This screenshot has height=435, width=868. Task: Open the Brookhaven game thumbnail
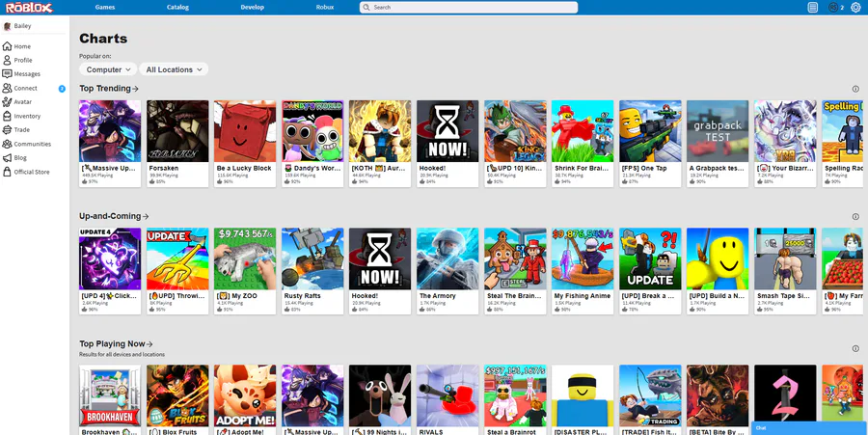point(110,395)
